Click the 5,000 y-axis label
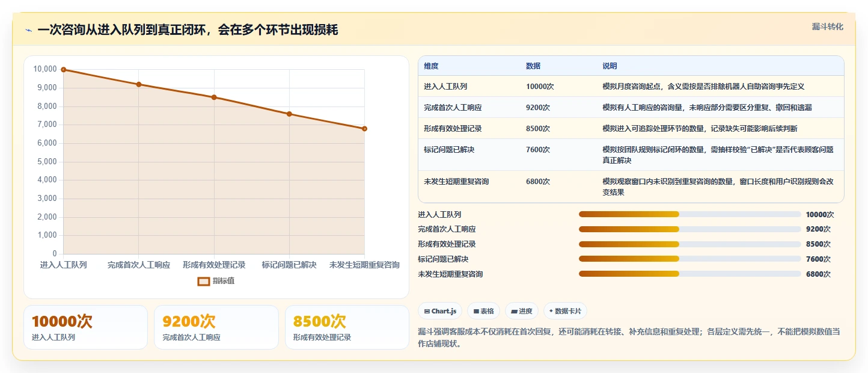 [47, 162]
